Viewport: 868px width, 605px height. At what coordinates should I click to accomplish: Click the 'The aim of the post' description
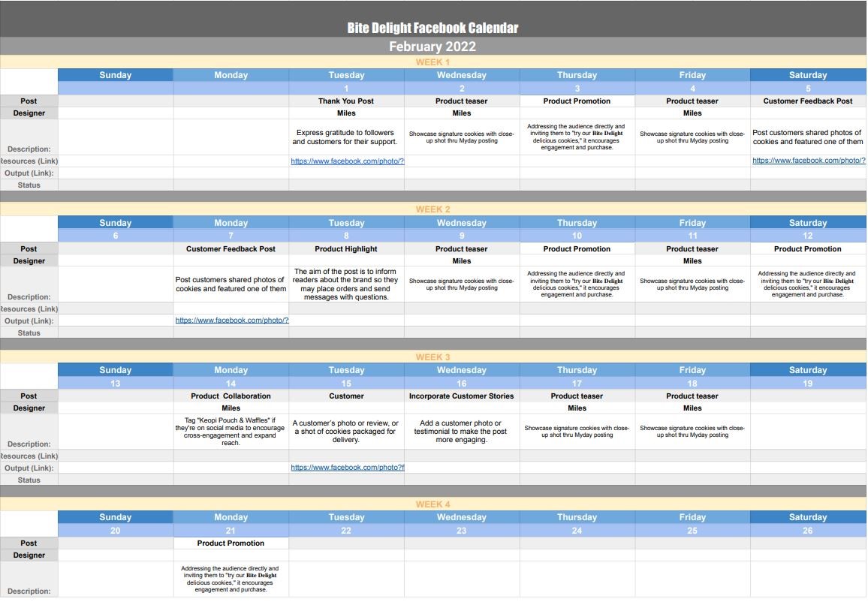point(345,284)
